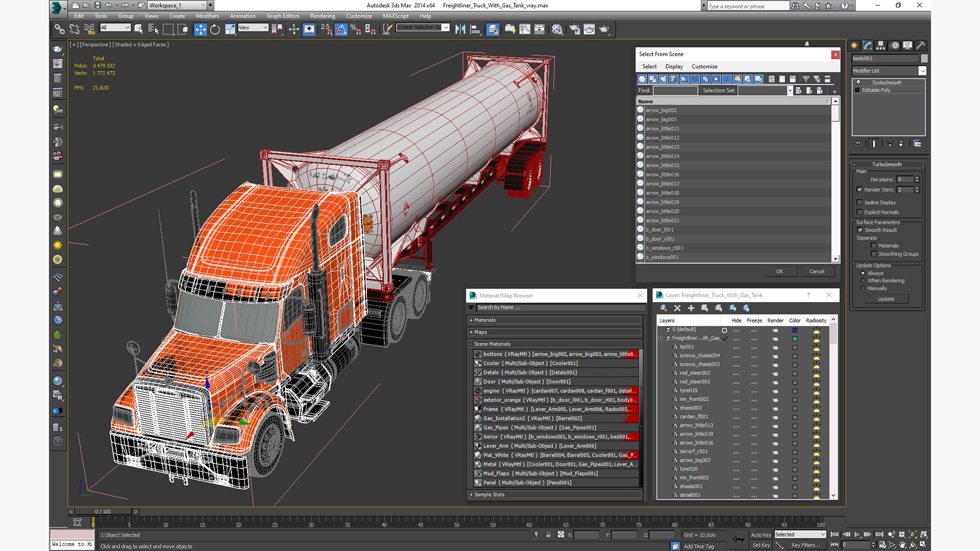The width and height of the screenshot is (980, 551).
Task: Toggle Smooth Result checkbox
Action: coord(860,230)
